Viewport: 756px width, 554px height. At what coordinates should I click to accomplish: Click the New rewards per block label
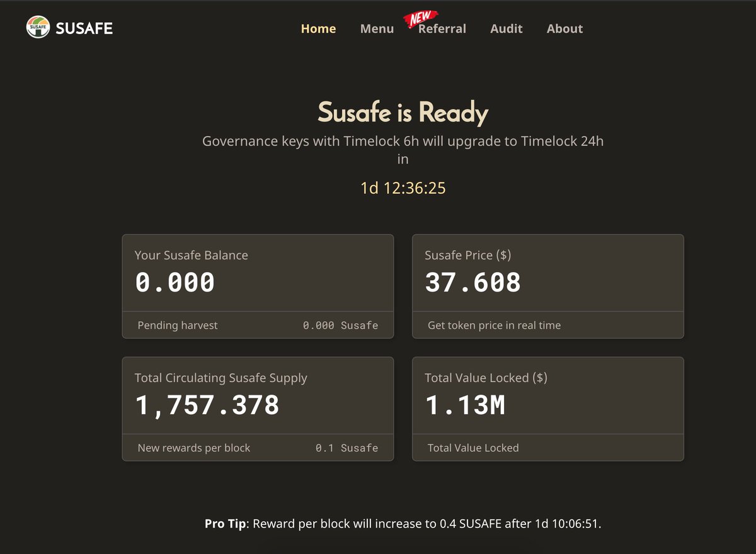coord(194,448)
